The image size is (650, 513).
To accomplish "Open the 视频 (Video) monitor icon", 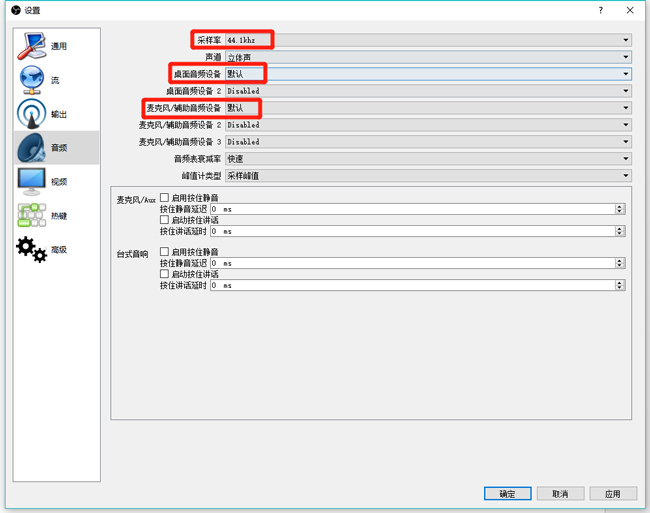I will click(x=32, y=181).
